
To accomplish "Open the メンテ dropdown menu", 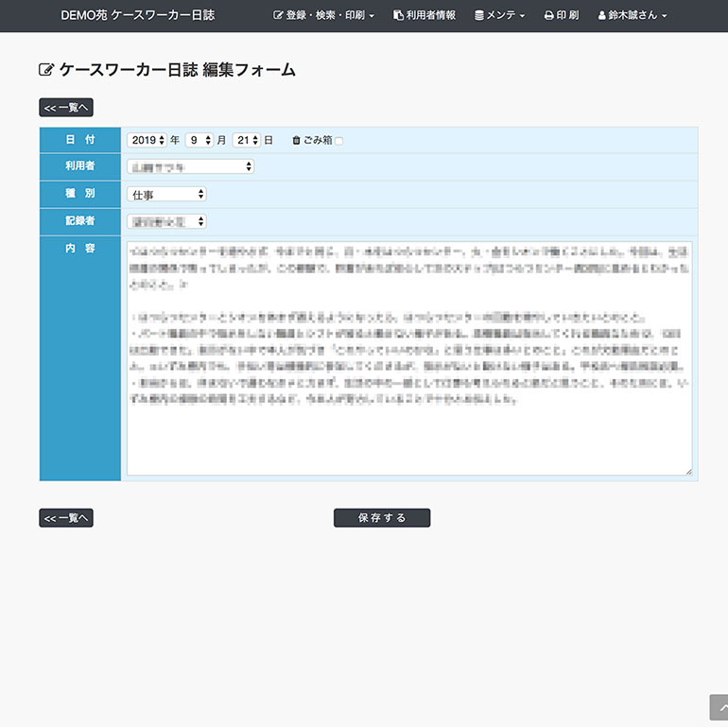I will point(499,15).
